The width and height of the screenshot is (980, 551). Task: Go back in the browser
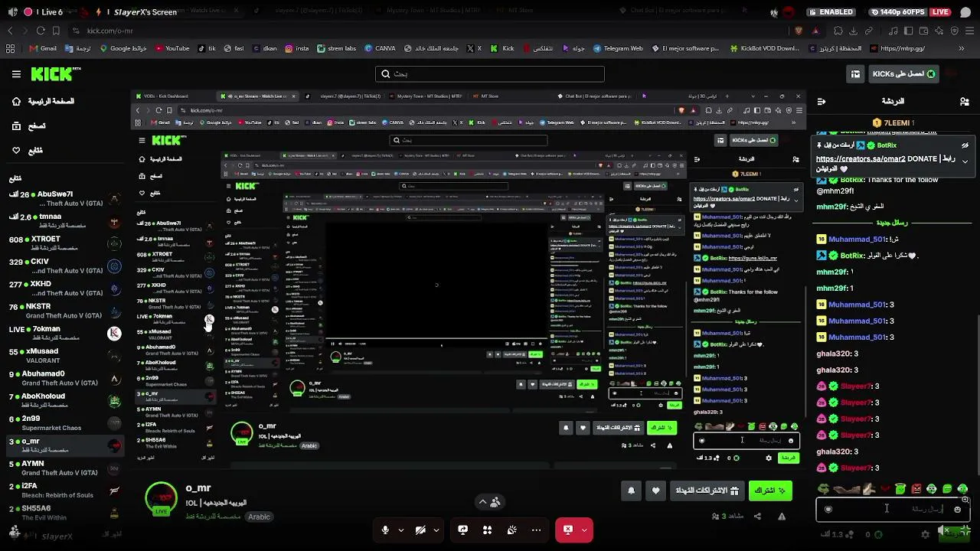point(10,31)
